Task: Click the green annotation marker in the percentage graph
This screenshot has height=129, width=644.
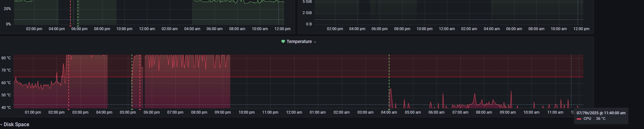Action: (x=78, y=25)
